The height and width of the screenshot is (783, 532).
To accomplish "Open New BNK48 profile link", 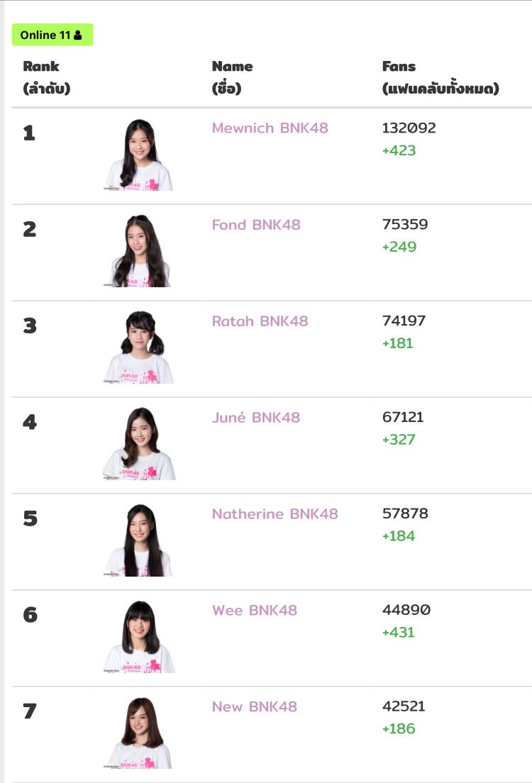I will coord(254,707).
